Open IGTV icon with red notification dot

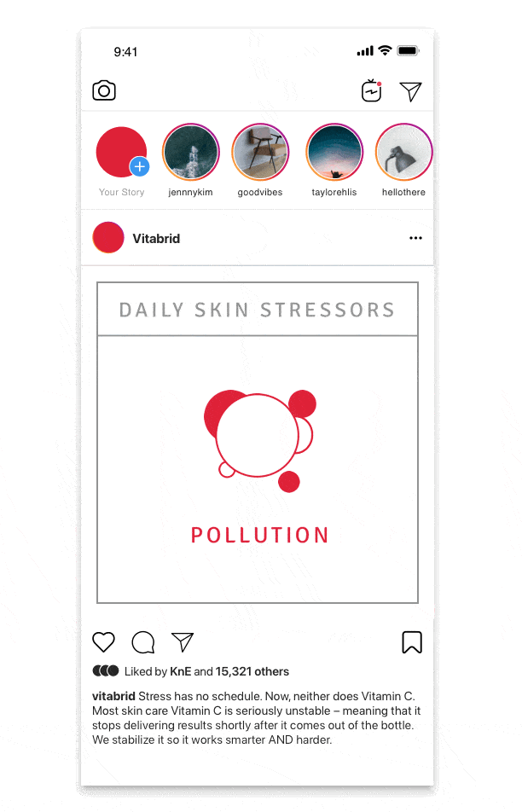(371, 91)
